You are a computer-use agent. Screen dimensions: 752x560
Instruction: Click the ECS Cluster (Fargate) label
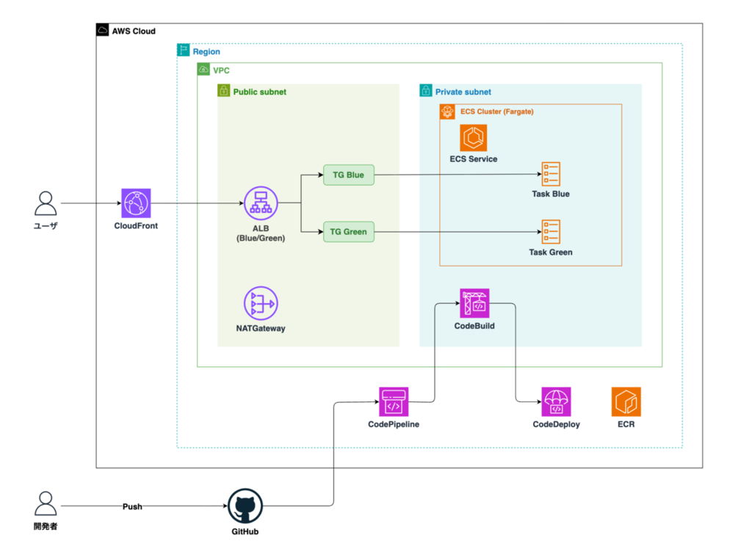tap(497, 112)
